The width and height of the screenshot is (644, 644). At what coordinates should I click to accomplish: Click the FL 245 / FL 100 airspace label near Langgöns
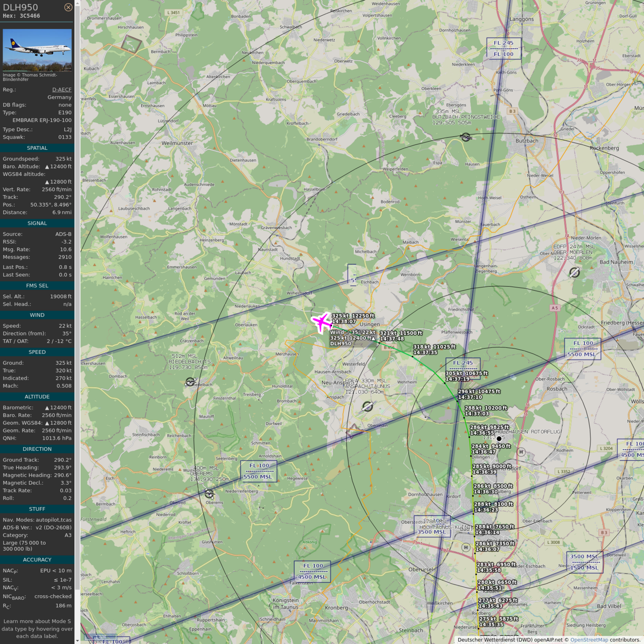click(x=504, y=49)
